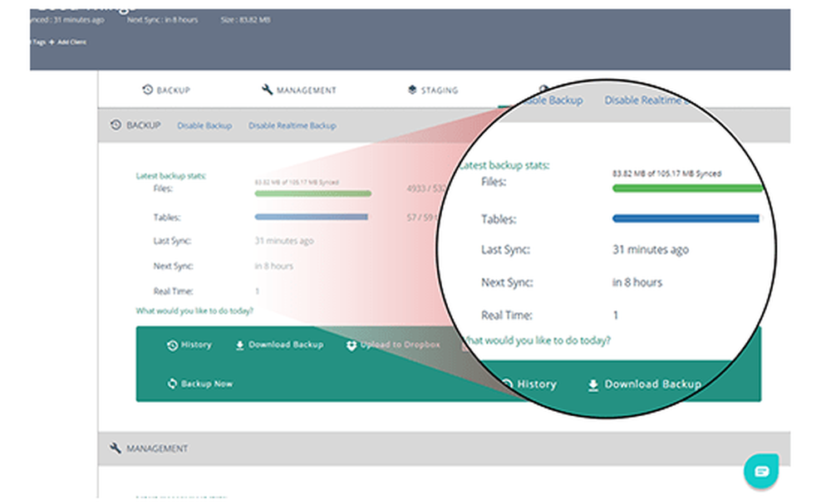The width and height of the screenshot is (831, 504).
Task: Click the blue Tables progress bar outside the magnifier
Action: point(311,217)
